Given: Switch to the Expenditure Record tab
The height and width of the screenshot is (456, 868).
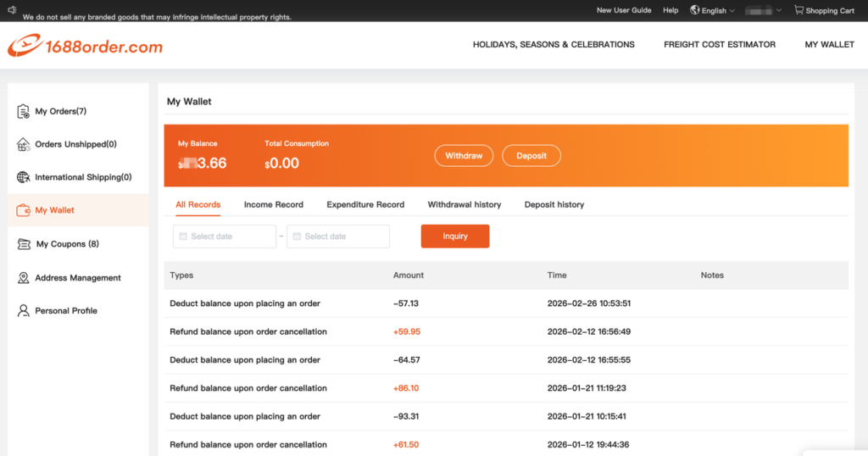Looking at the screenshot, I should (x=365, y=204).
